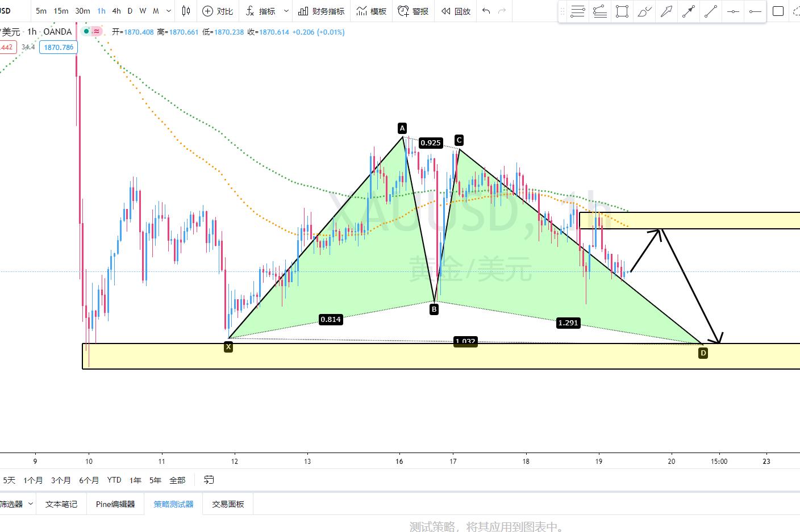Click the 警报 alert button
Viewport: 800px width, 532px height.
[x=413, y=11]
